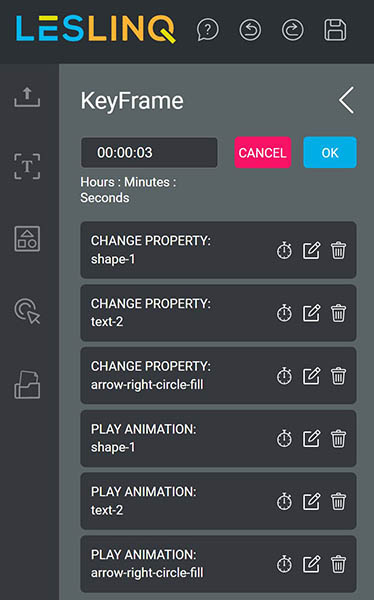The height and width of the screenshot is (600, 374).
Task: Open the help chat bubble icon
Action: (208, 30)
